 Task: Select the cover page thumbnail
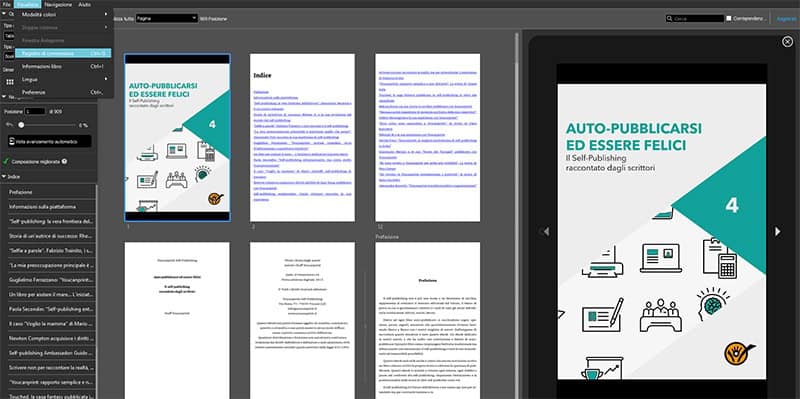(177, 137)
